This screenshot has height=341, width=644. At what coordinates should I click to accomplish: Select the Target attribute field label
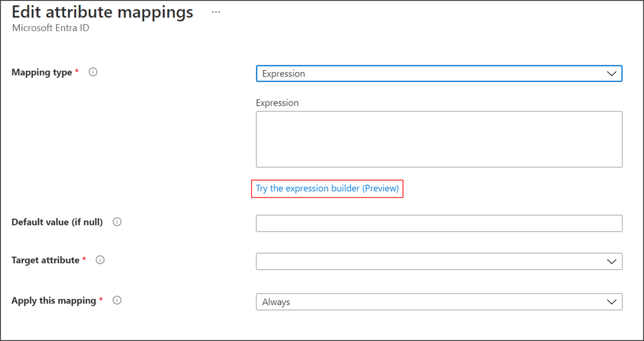click(x=46, y=260)
